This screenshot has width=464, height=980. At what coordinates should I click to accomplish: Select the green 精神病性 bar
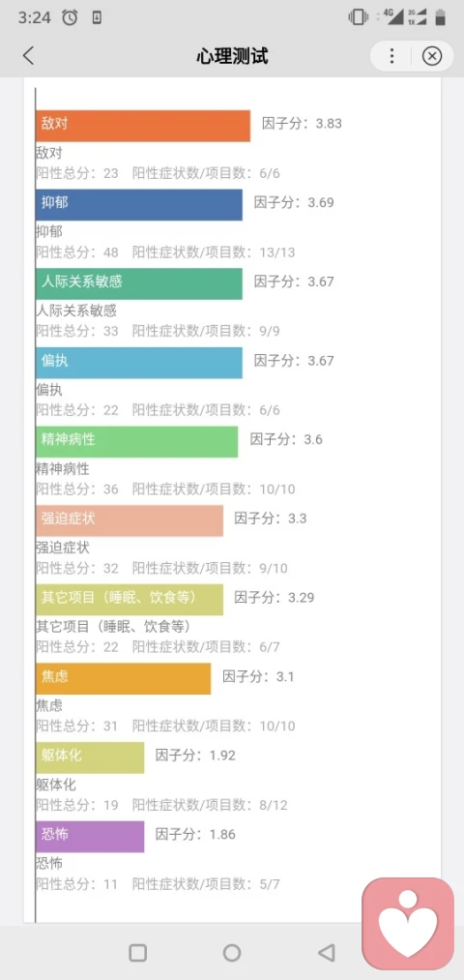[x=136, y=442]
